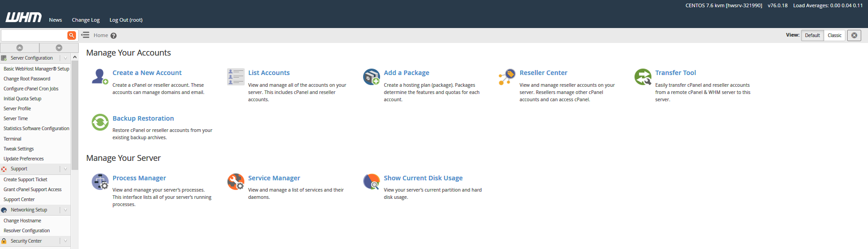
Task: Open Create Support Ticket
Action: click(x=25, y=179)
